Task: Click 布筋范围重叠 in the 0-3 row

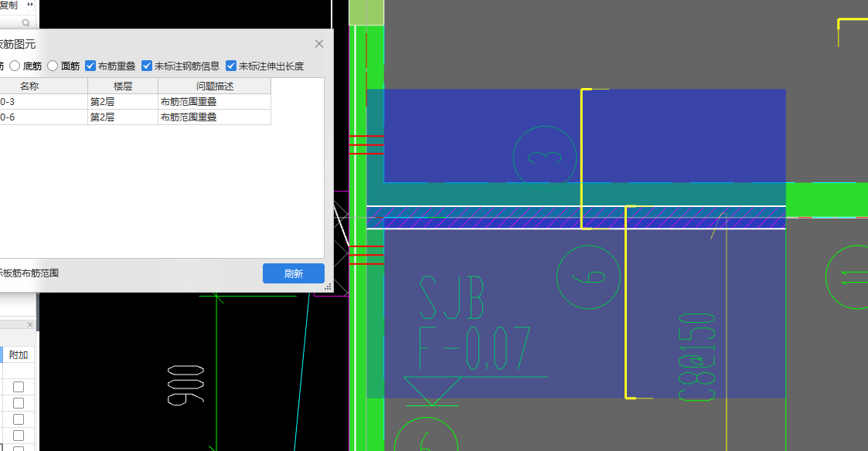Action: 215,101
